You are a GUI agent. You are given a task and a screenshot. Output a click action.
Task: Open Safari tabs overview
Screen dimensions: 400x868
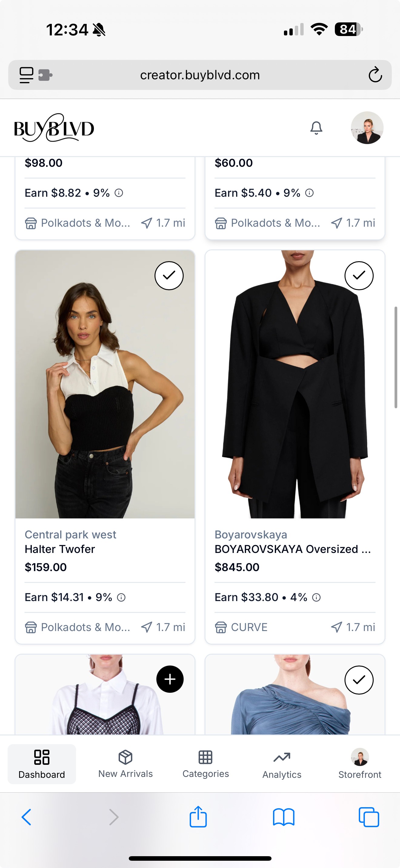point(368,817)
